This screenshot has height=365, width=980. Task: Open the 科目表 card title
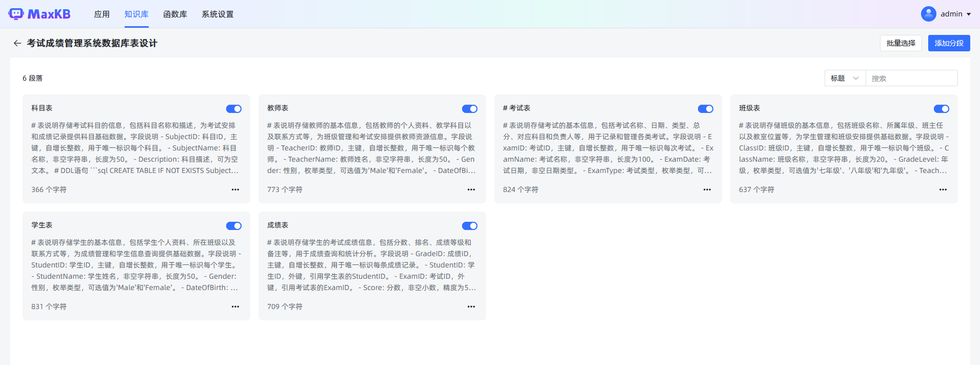[x=42, y=108]
